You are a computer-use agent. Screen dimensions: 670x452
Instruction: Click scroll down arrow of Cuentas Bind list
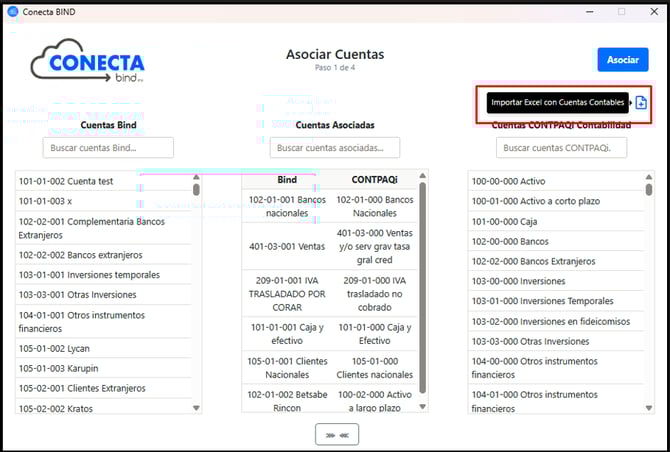tap(196, 408)
